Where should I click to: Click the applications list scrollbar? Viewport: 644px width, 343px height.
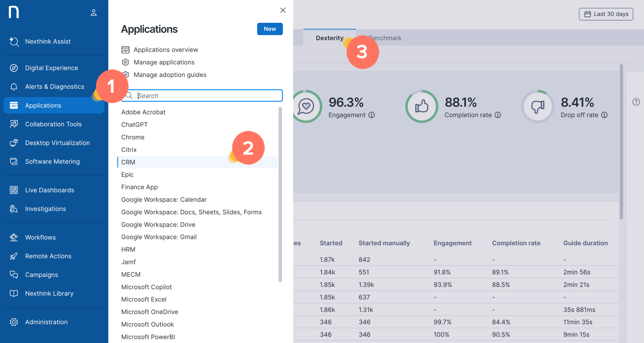point(280,194)
